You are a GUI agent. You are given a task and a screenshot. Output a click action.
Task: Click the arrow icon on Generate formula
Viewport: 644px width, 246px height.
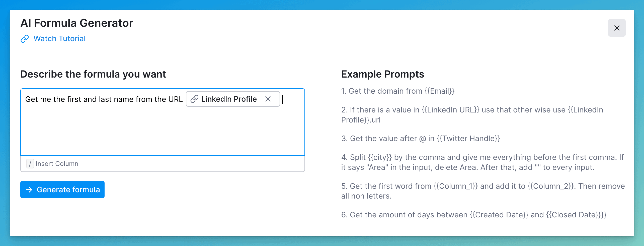coord(29,190)
